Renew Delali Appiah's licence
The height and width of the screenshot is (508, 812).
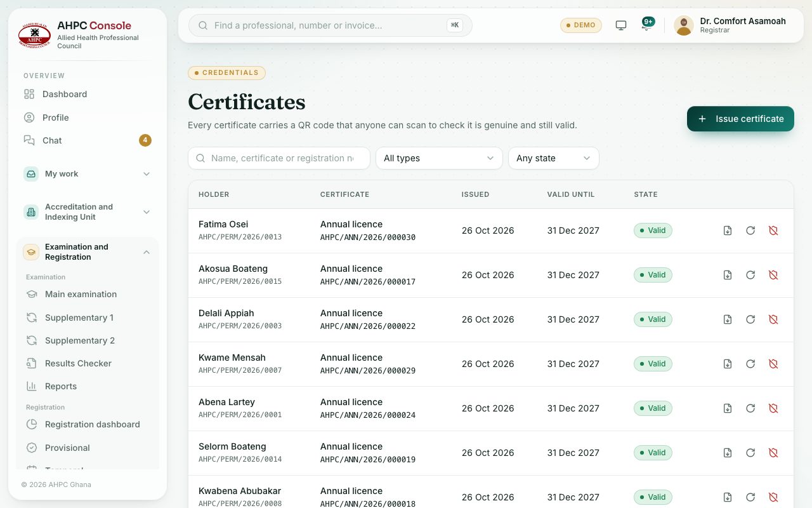[750, 319]
